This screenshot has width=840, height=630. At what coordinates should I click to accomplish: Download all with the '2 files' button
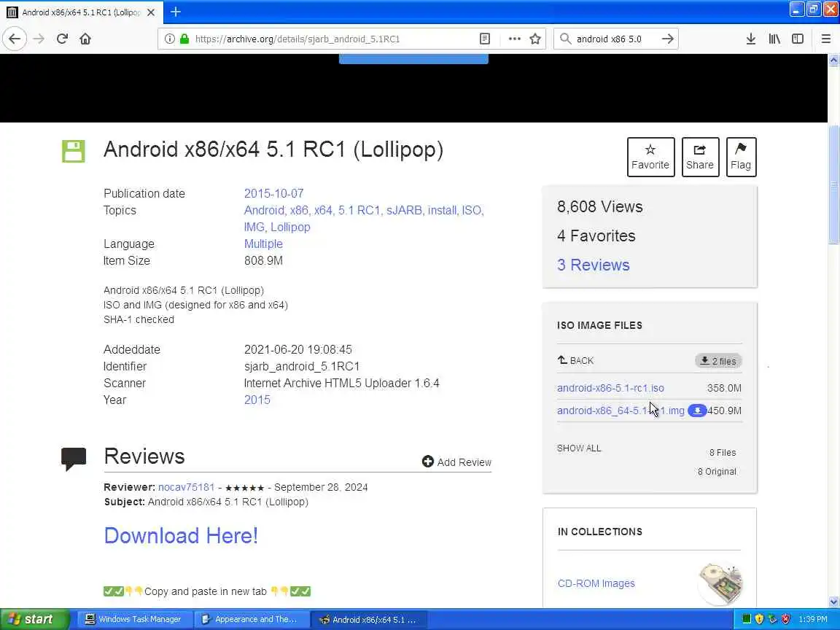718,361
